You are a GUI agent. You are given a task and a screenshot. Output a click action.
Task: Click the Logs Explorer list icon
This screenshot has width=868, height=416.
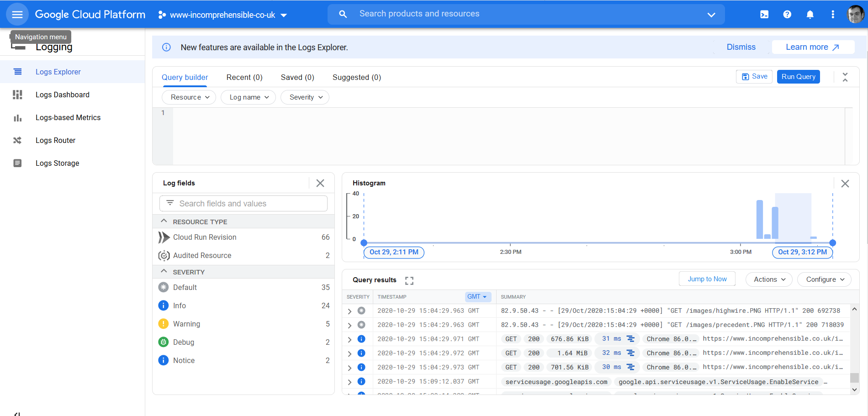tap(17, 72)
